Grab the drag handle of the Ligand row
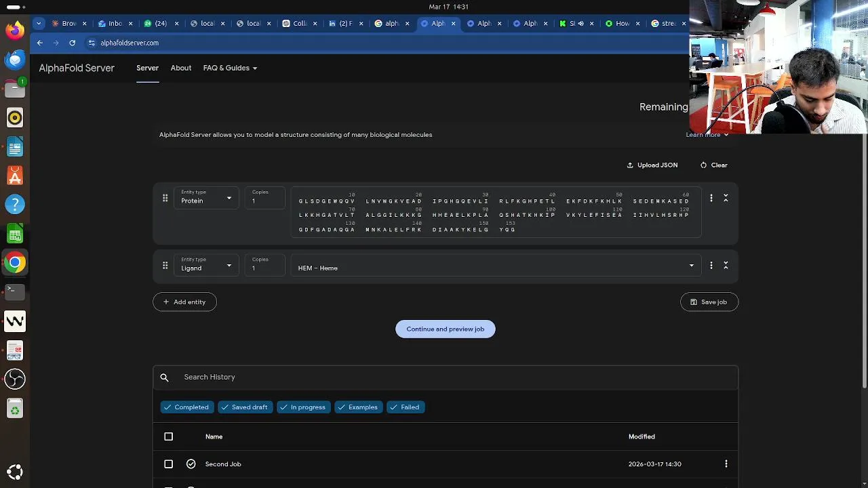868x488 pixels. pyautogui.click(x=165, y=265)
